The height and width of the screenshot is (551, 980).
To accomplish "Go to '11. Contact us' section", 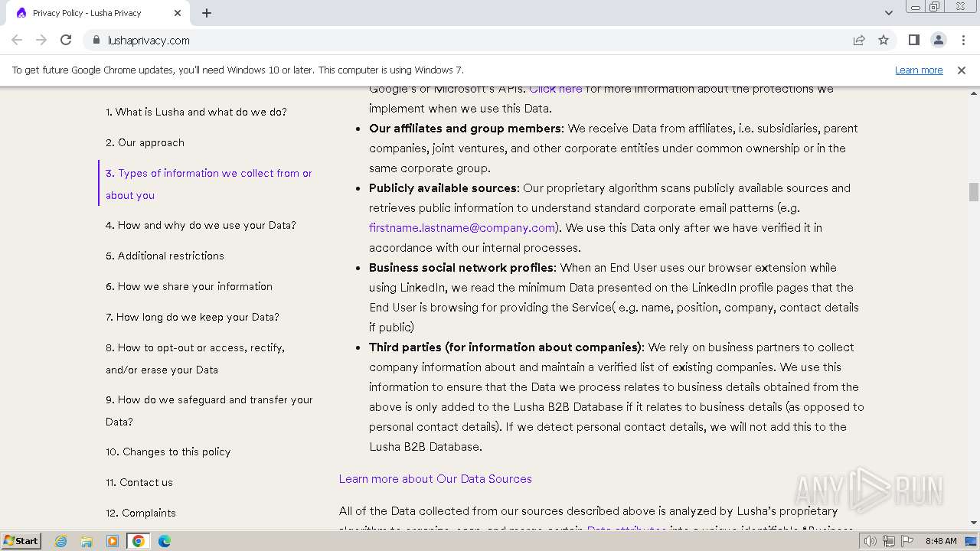I will click(139, 482).
